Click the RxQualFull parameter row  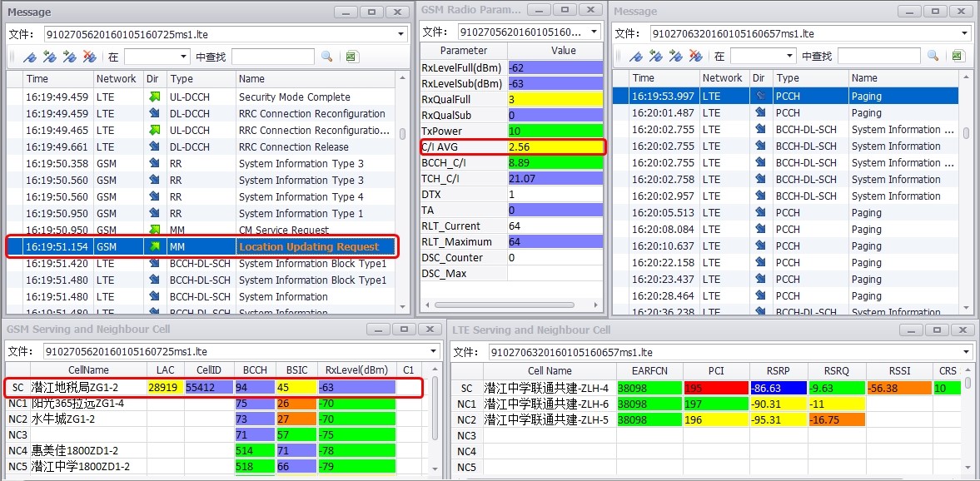[511, 99]
